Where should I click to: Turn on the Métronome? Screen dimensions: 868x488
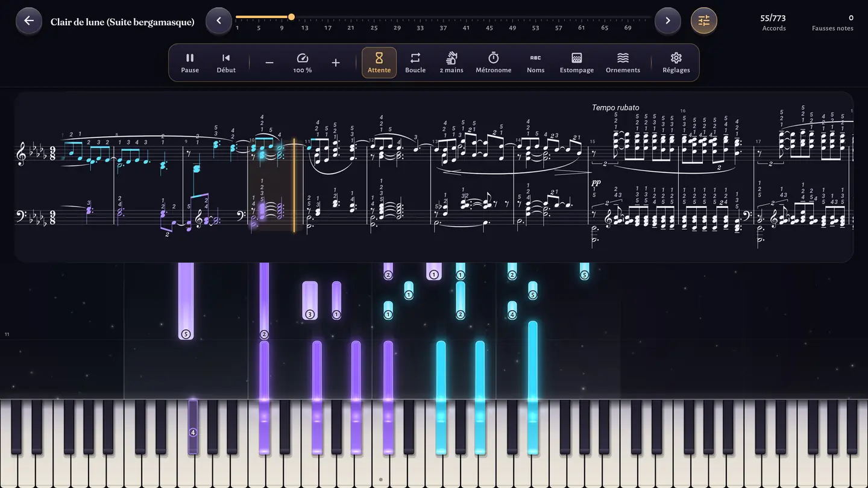(x=494, y=63)
